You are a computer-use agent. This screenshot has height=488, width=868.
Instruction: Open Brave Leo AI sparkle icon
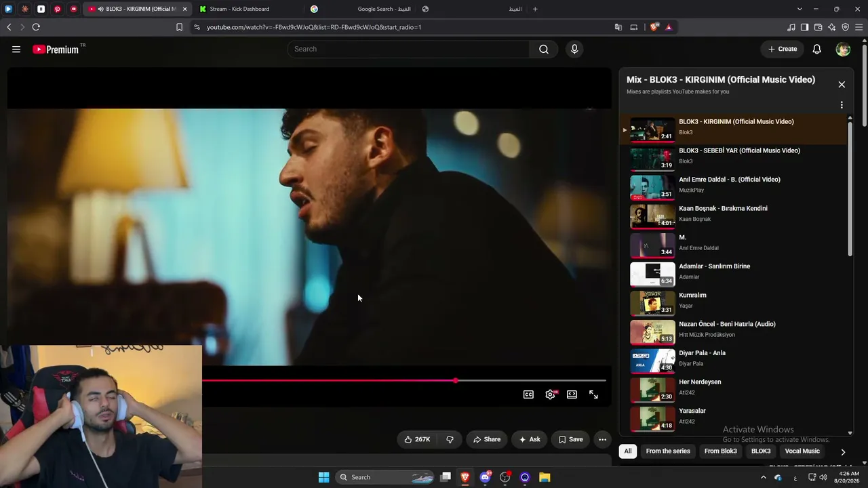point(831,27)
